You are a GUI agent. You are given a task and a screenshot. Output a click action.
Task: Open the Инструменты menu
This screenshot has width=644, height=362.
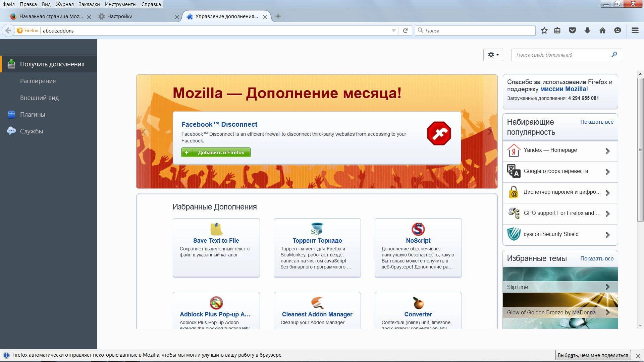tap(120, 4)
